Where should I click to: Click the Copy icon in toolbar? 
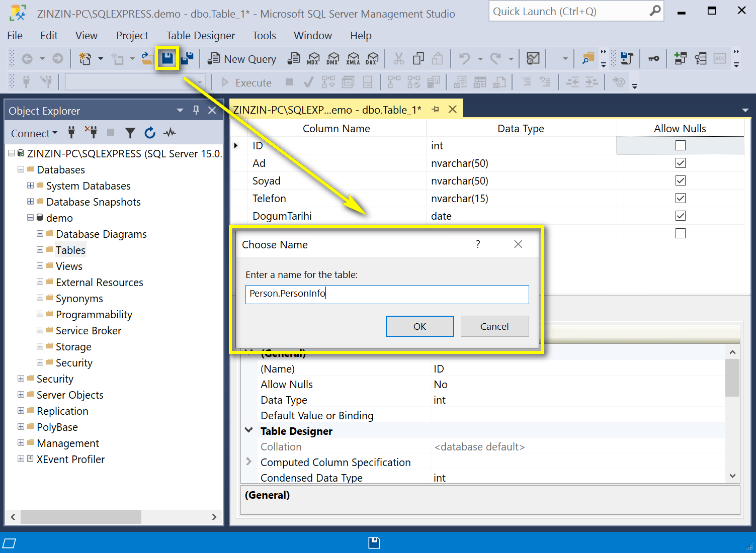tap(418, 59)
